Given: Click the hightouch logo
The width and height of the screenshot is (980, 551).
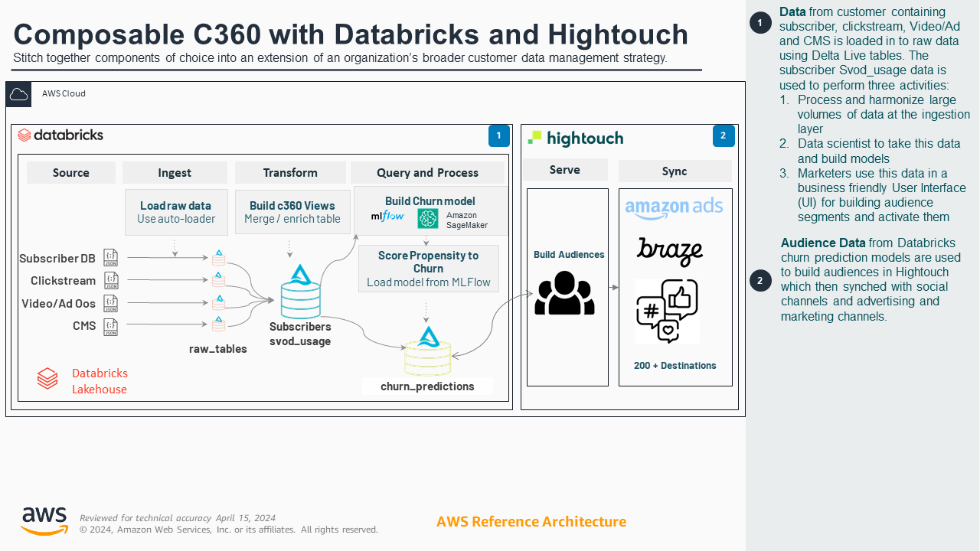Looking at the screenshot, I should coord(575,138).
